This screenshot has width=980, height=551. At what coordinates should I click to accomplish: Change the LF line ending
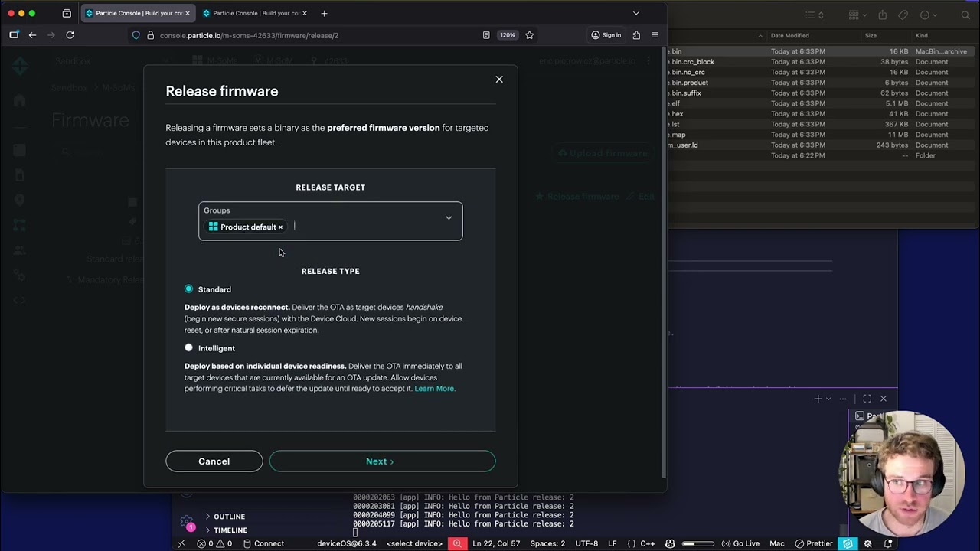[612, 543]
